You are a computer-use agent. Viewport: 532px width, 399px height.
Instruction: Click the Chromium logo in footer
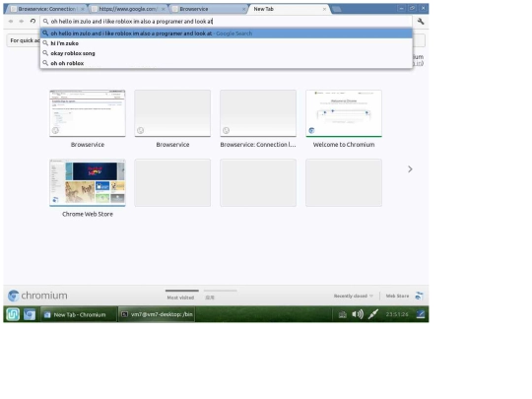pyautogui.click(x=37, y=296)
